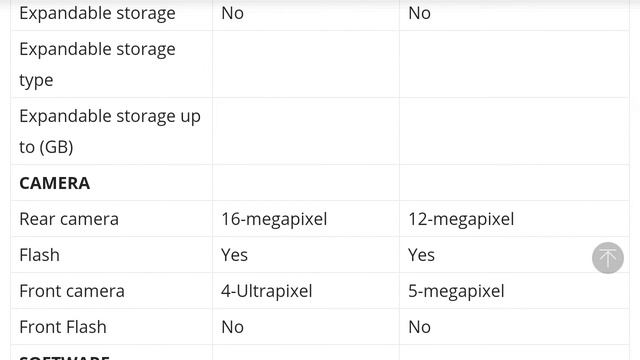Screen dimensions: 640x360
Task: Click the '5-megapixel' front camera value
Action: (456, 291)
